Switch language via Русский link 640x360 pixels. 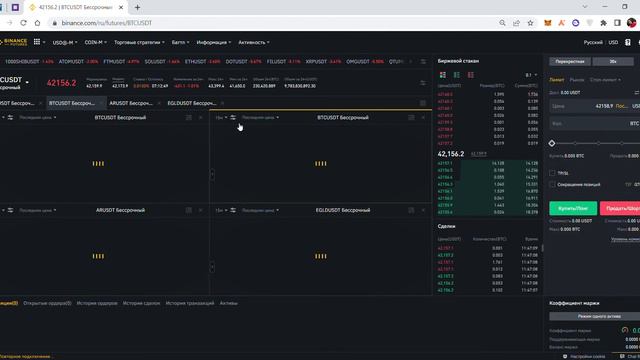coord(593,42)
